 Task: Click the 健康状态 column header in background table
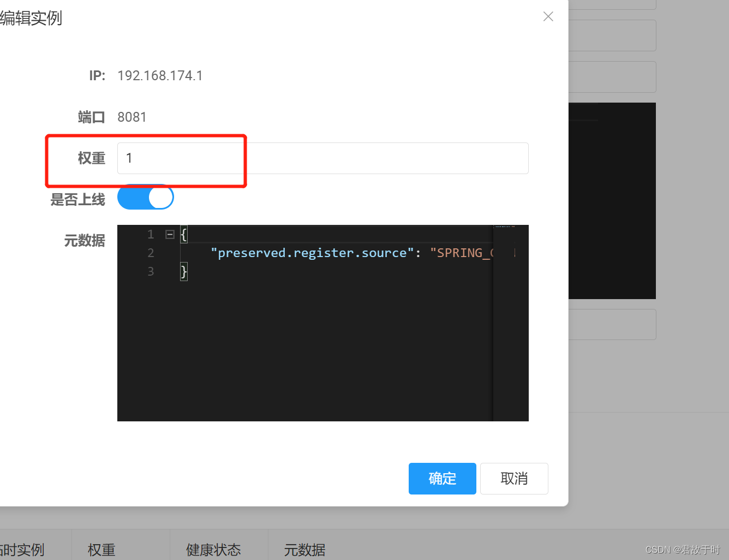coord(213,550)
